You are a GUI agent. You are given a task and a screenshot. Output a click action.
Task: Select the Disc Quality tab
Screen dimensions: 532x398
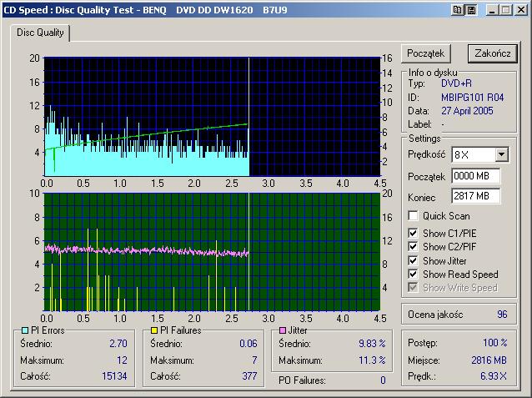40,33
